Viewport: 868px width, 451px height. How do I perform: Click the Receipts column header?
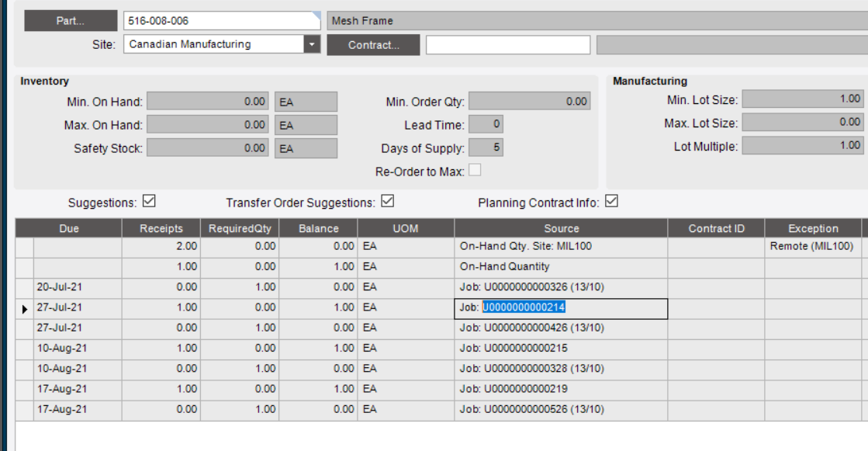point(161,228)
